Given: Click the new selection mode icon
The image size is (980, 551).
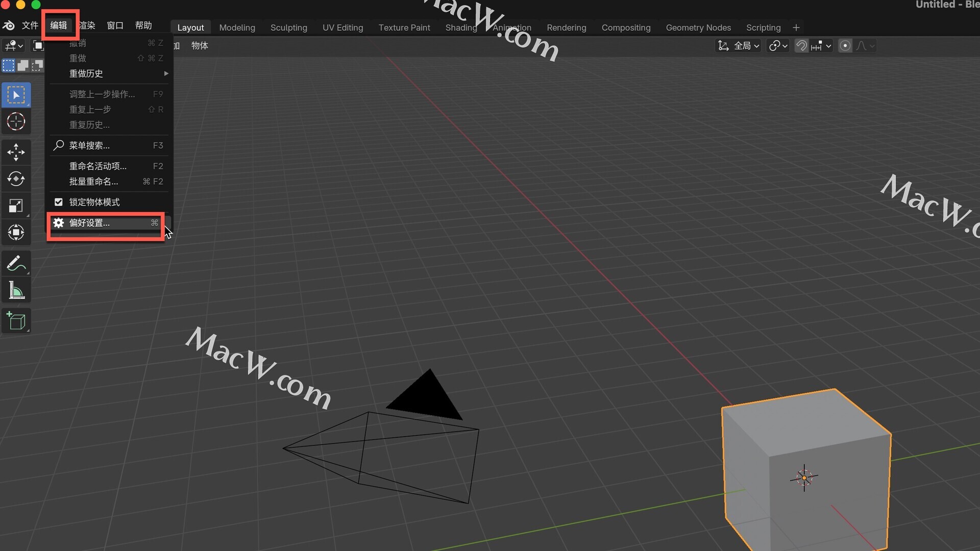Looking at the screenshot, I should [9, 65].
